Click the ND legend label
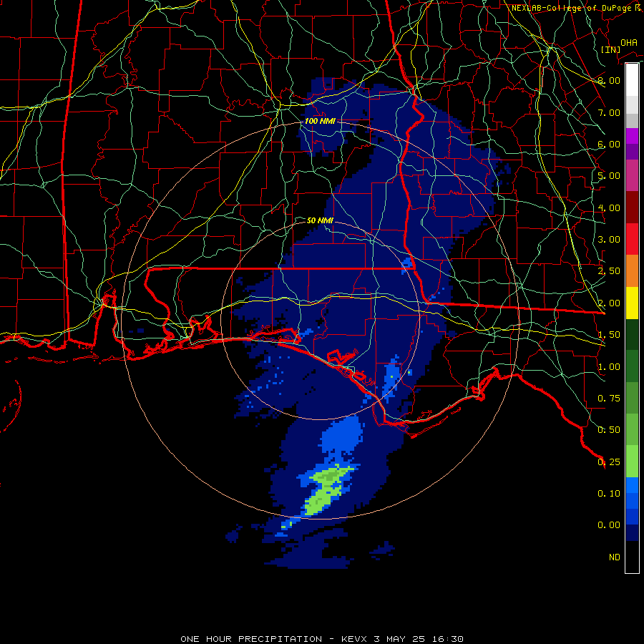This screenshot has width=644, height=644. click(615, 557)
